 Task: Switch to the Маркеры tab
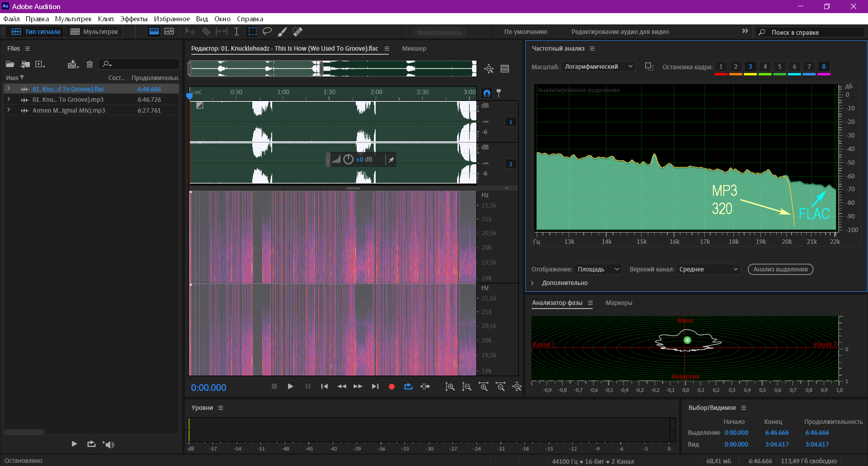[619, 303]
